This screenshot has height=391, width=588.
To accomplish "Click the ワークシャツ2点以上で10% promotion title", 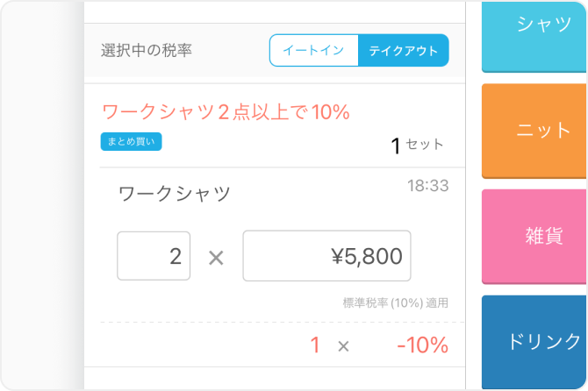I will point(226,112).
